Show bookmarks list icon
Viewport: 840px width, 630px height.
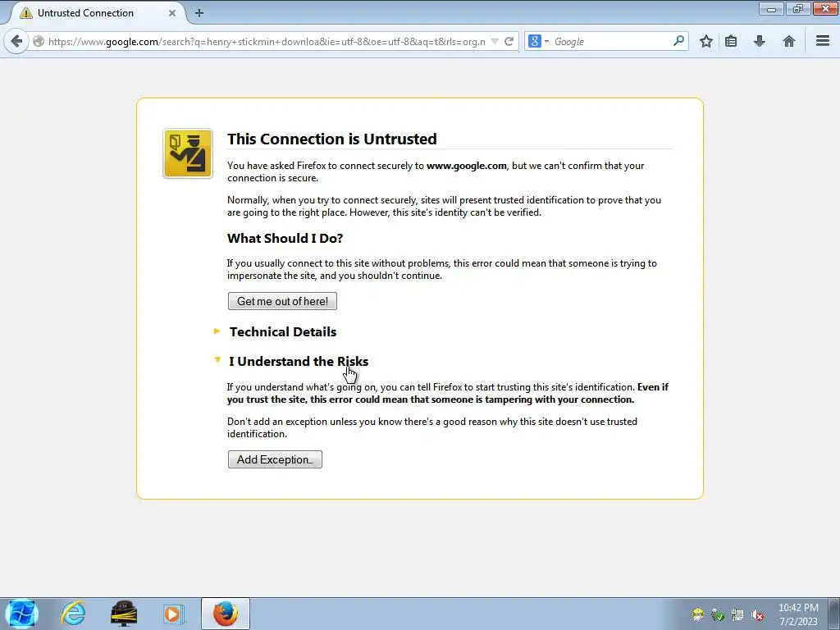(x=731, y=41)
